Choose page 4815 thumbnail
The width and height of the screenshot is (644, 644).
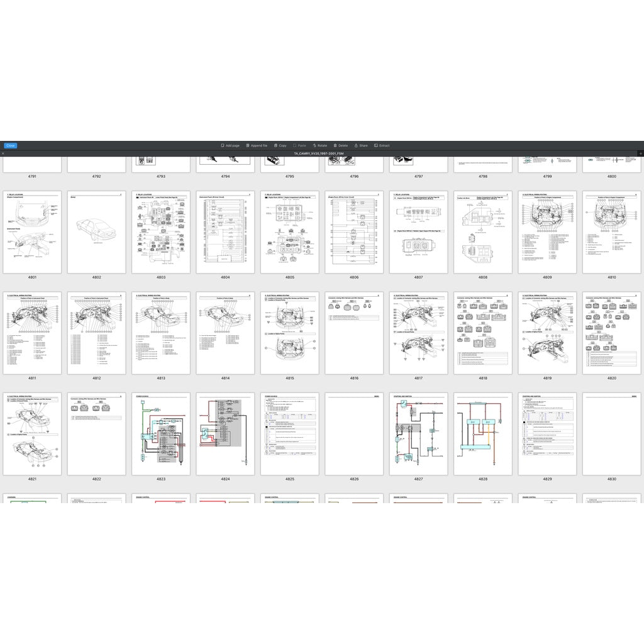coord(289,333)
